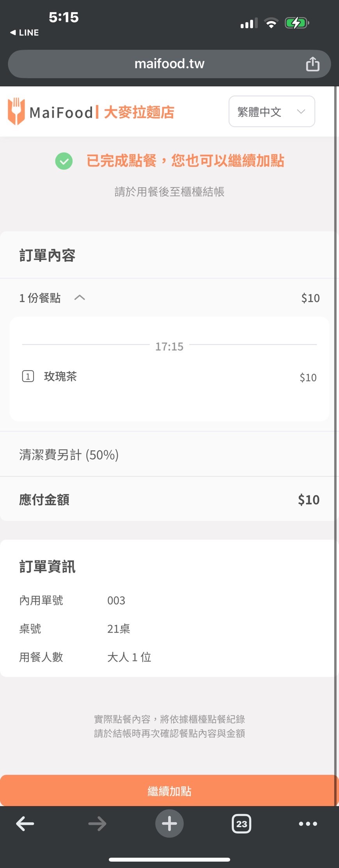This screenshot has height=868, width=339.
Task: Tap the 玫瑰茶 order item
Action: point(60,376)
